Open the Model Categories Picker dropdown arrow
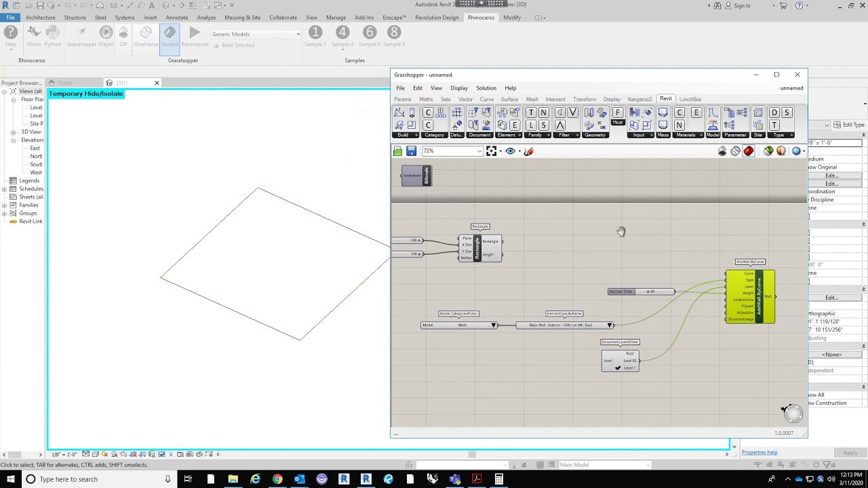This screenshot has width=868, height=488. tap(494, 325)
